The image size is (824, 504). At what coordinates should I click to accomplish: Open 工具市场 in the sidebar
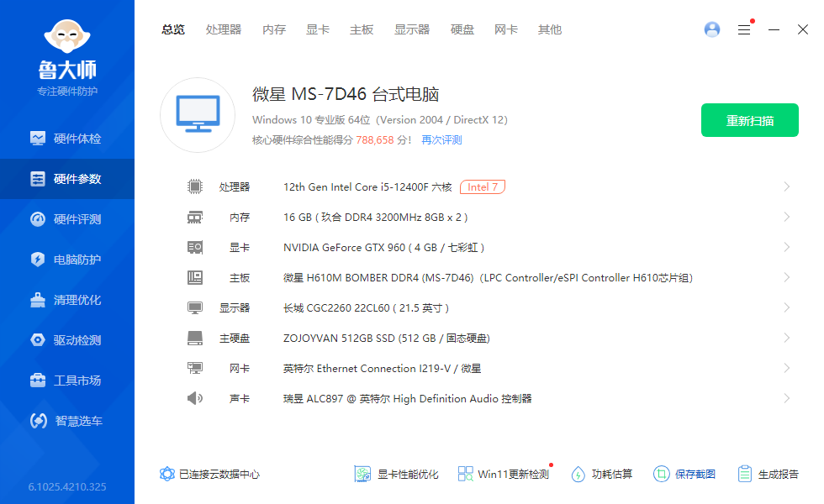66,381
